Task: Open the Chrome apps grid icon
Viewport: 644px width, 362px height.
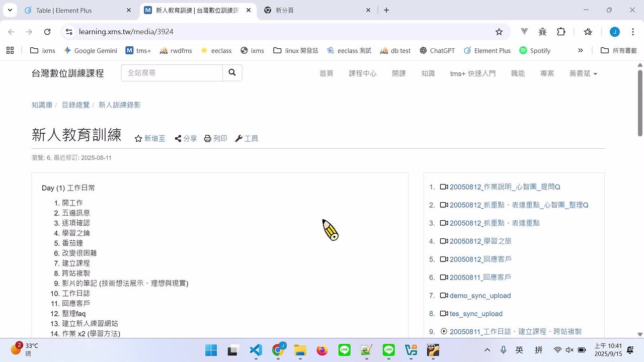Action: click(10, 50)
